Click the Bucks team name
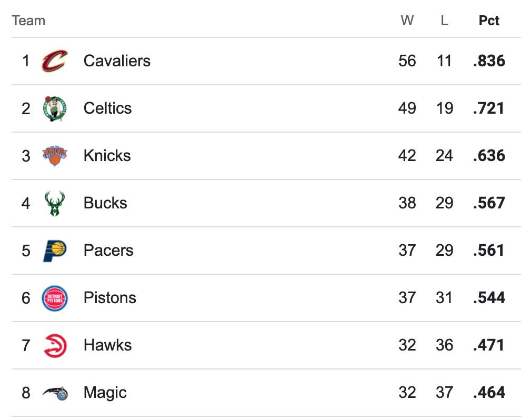 [x=105, y=203]
